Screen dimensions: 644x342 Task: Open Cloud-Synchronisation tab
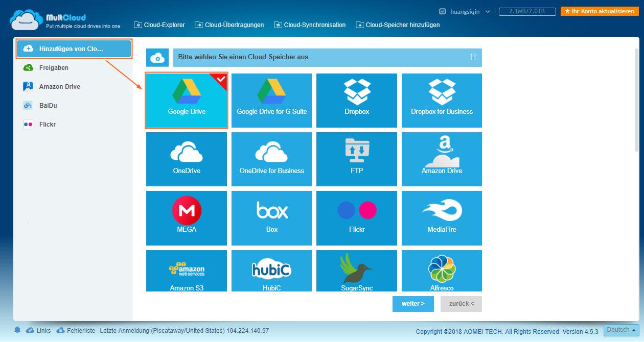point(310,25)
